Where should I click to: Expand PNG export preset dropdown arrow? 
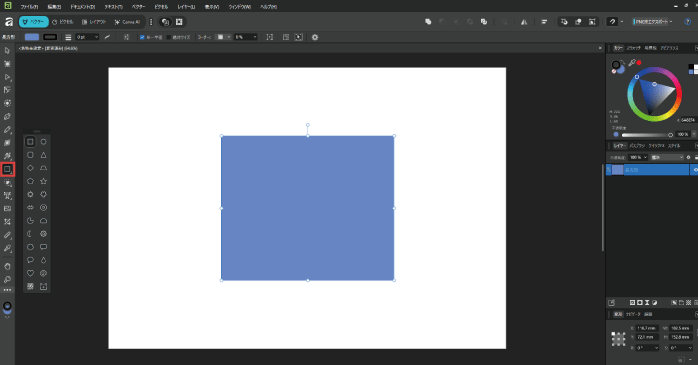click(x=671, y=22)
